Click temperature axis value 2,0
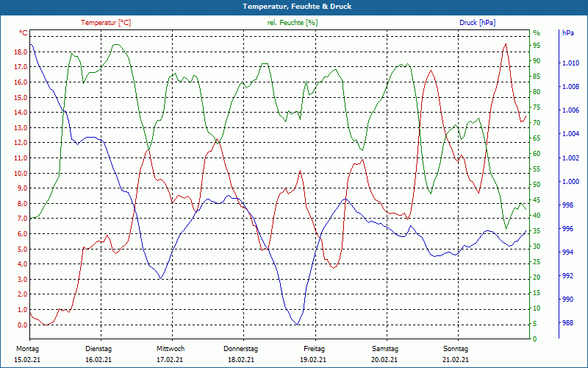Screen dimensions: 588x368 (x=22, y=294)
